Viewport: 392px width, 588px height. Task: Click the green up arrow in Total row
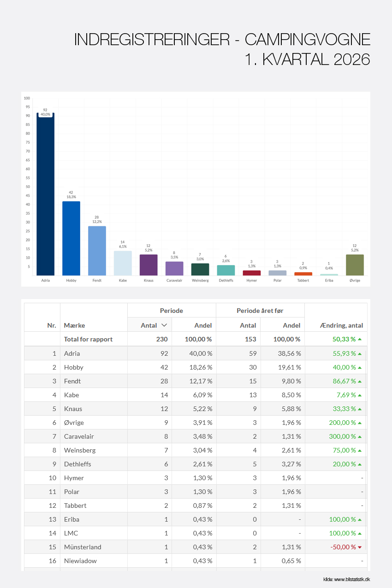tap(360, 339)
